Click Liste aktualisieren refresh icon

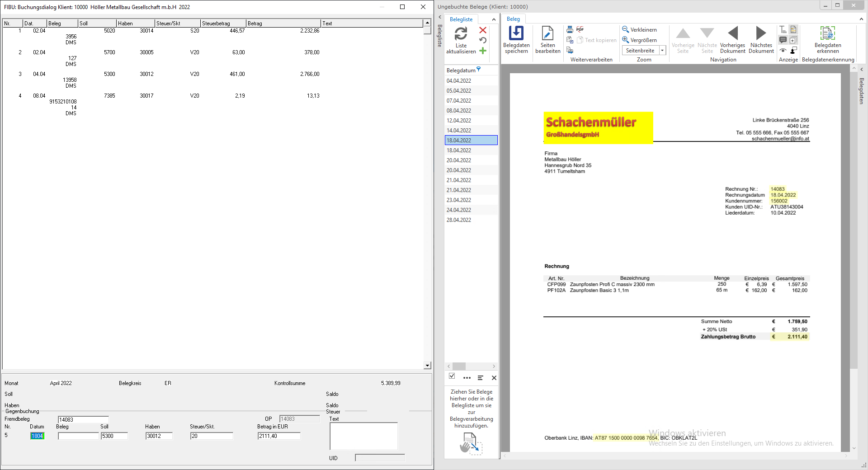(x=461, y=34)
